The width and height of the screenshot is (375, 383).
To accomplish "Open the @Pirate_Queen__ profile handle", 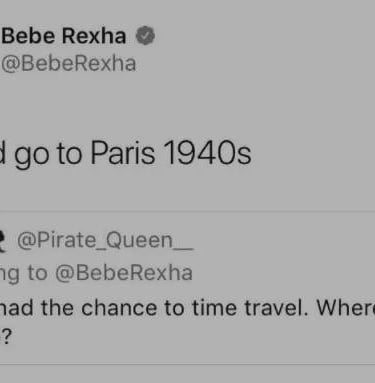I will pos(105,240).
